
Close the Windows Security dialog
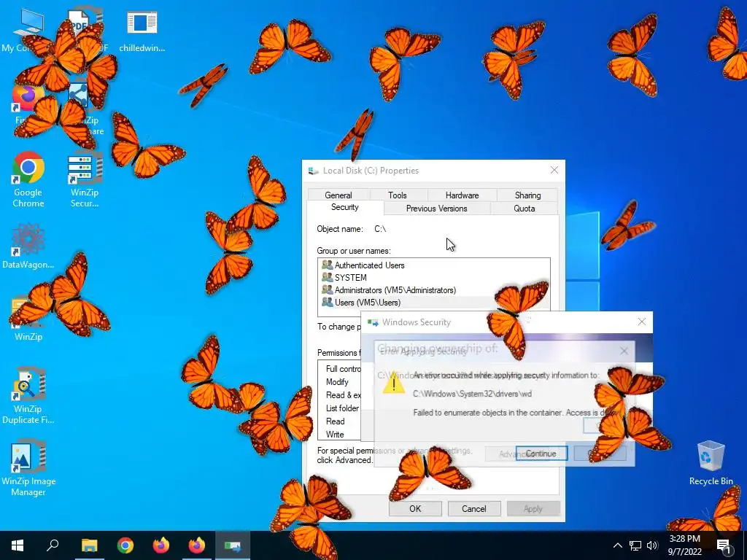[x=642, y=322]
